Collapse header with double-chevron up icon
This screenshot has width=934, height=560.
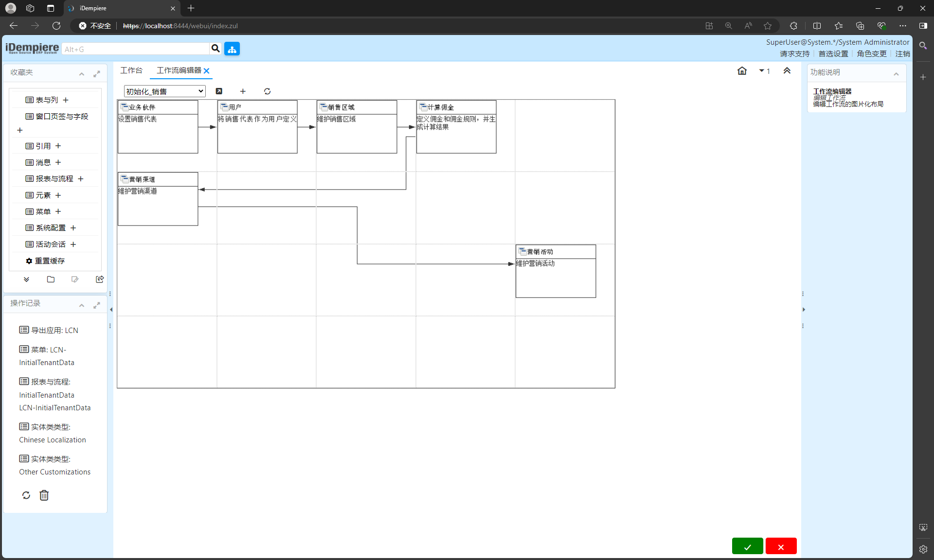(787, 71)
